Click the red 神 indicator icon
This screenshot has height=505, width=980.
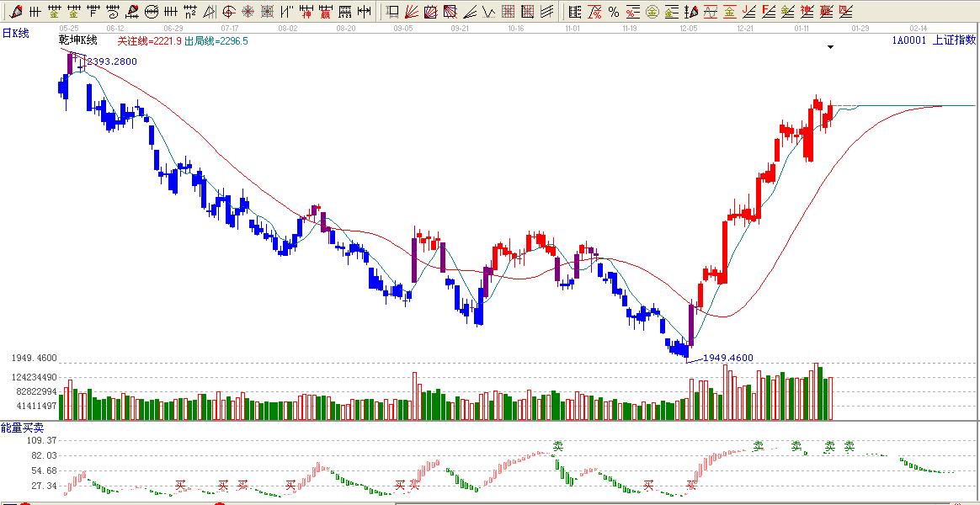pos(306,12)
